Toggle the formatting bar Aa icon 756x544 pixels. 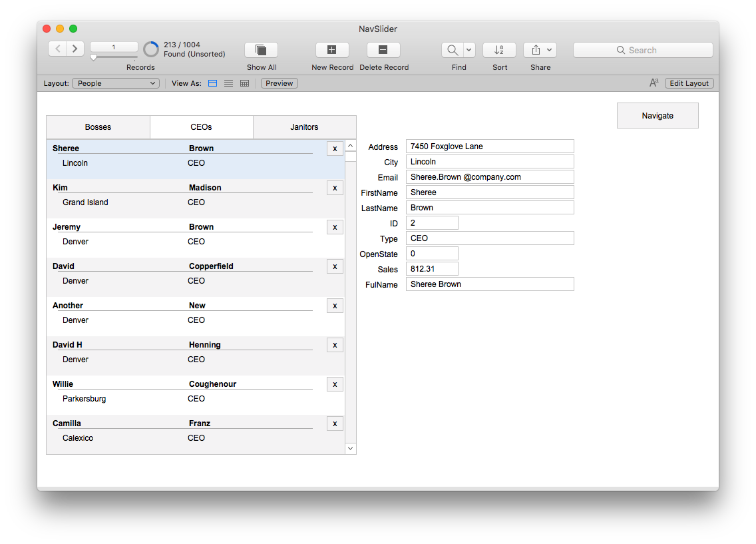tap(654, 83)
